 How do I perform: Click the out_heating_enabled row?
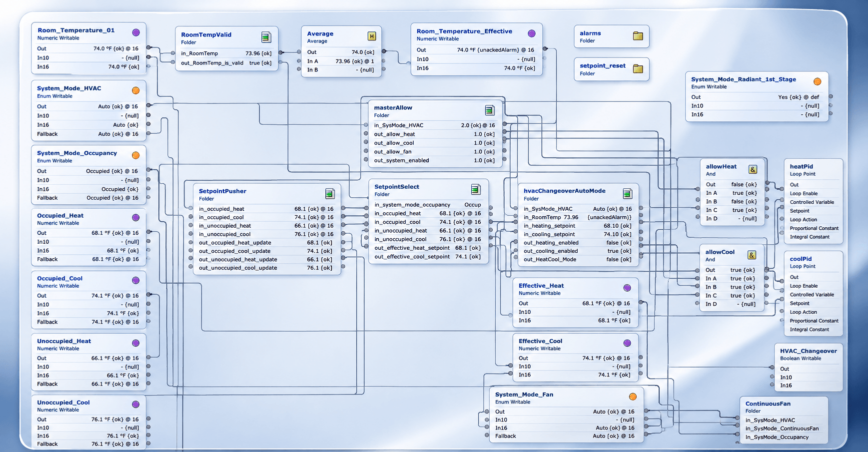578,243
